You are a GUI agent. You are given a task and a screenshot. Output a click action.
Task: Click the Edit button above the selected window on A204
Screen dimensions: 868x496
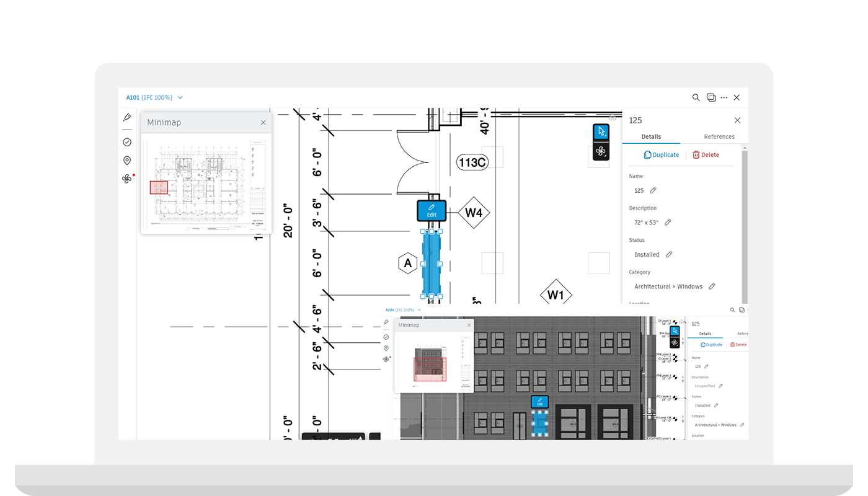[540, 402]
